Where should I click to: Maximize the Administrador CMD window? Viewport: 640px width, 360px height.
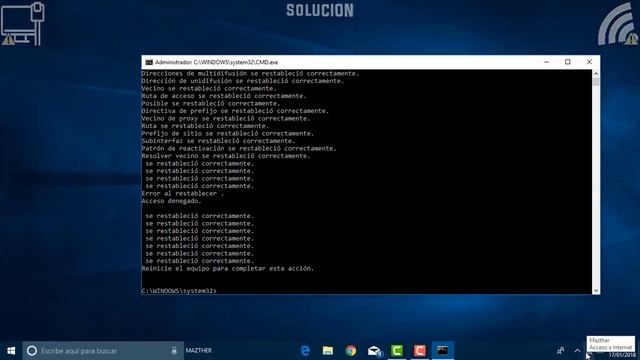pyautogui.click(x=567, y=62)
